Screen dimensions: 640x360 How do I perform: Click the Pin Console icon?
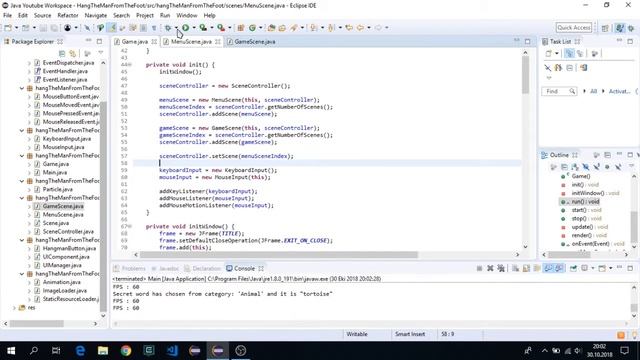[573, 268]
